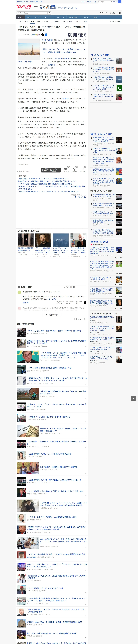
Task: Open article パリの劇場「不法占拠」退去命令
Action: pos(49,417)
